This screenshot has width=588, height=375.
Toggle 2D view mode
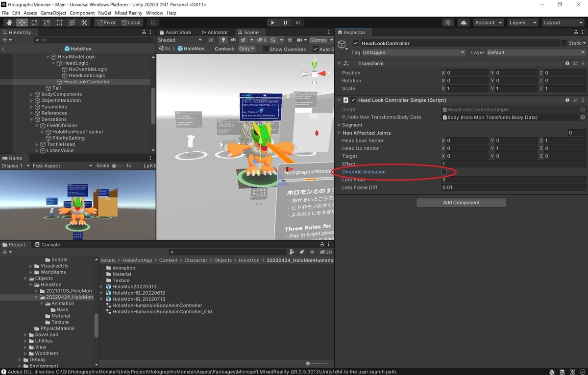[x=211, y=40]
